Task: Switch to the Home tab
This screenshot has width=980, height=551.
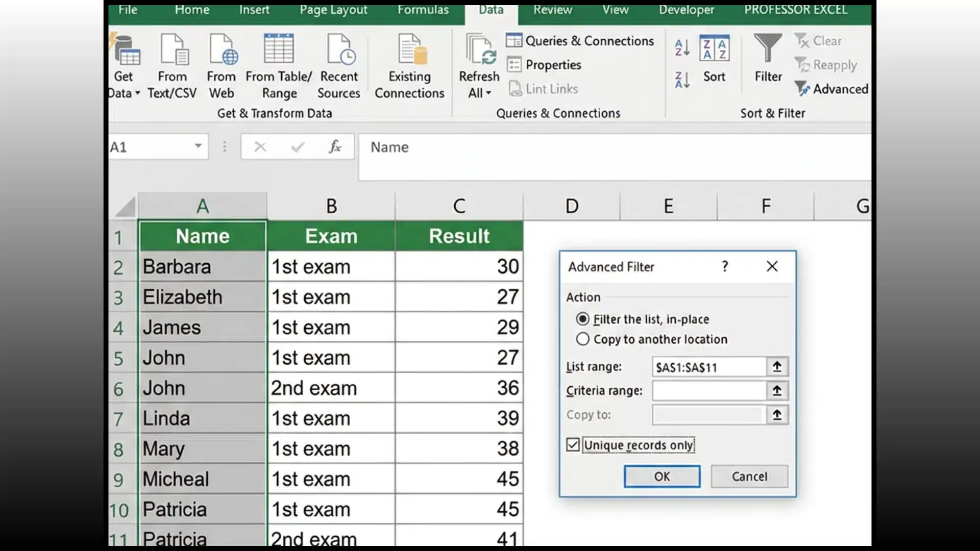Action: tap(192, 10)
